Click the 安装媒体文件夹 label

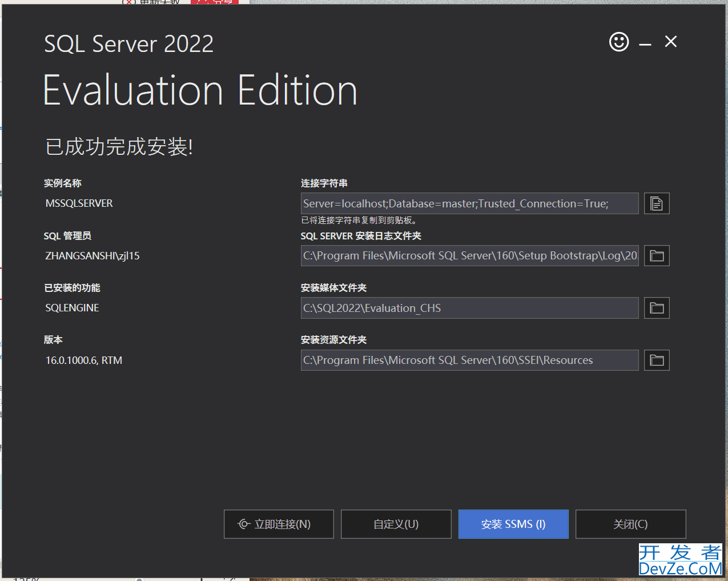(x=333, y=288)
